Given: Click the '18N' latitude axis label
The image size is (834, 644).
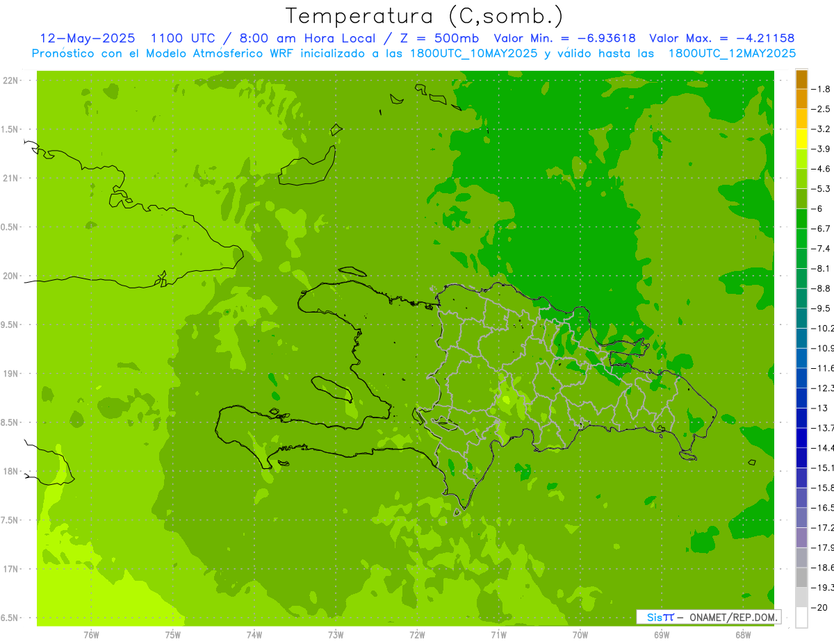Looking at the screenshot, I should (11, 471).
